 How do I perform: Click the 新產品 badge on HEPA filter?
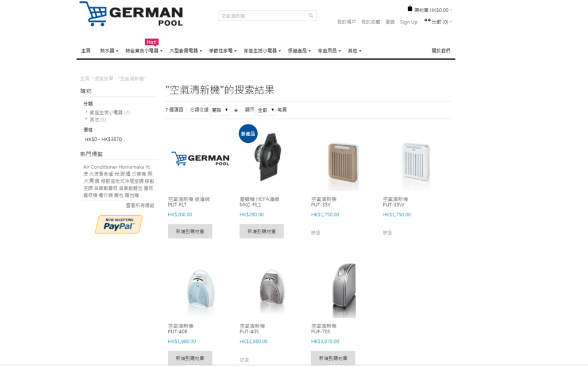248,134
